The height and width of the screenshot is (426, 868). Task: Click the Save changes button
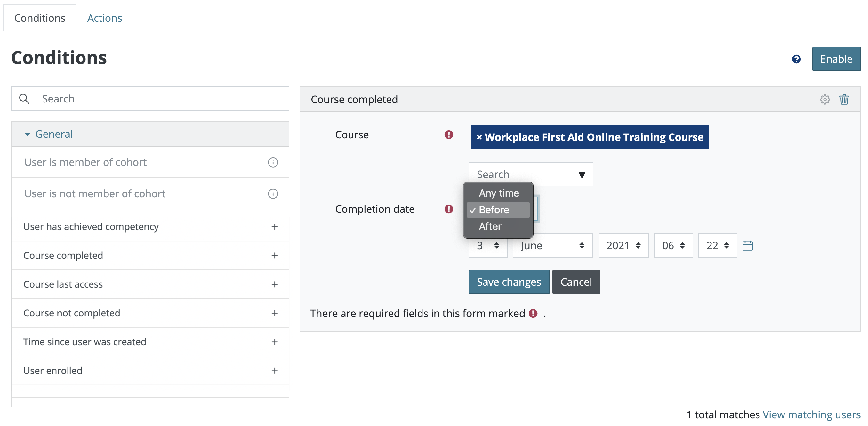coord(509,282)
